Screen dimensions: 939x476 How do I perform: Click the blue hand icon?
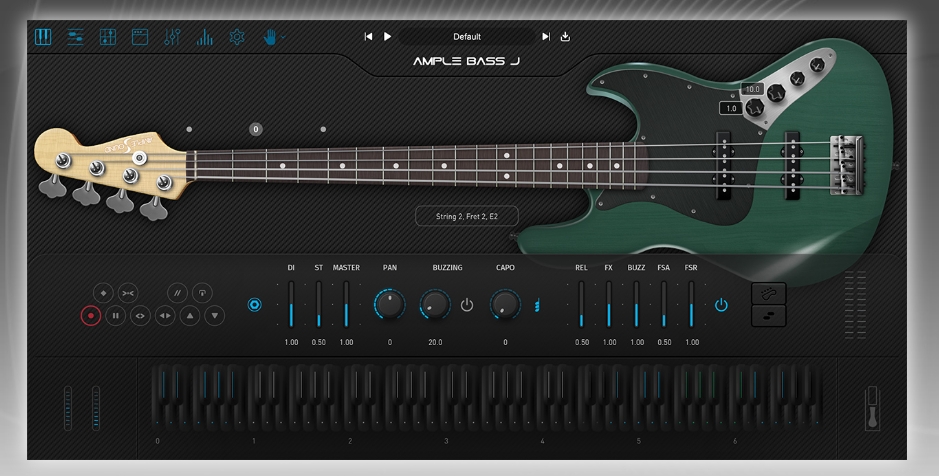[270, 37]
